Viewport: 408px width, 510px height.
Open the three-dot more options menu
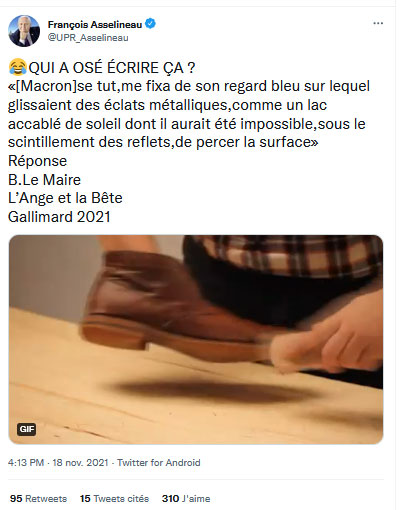378,23
